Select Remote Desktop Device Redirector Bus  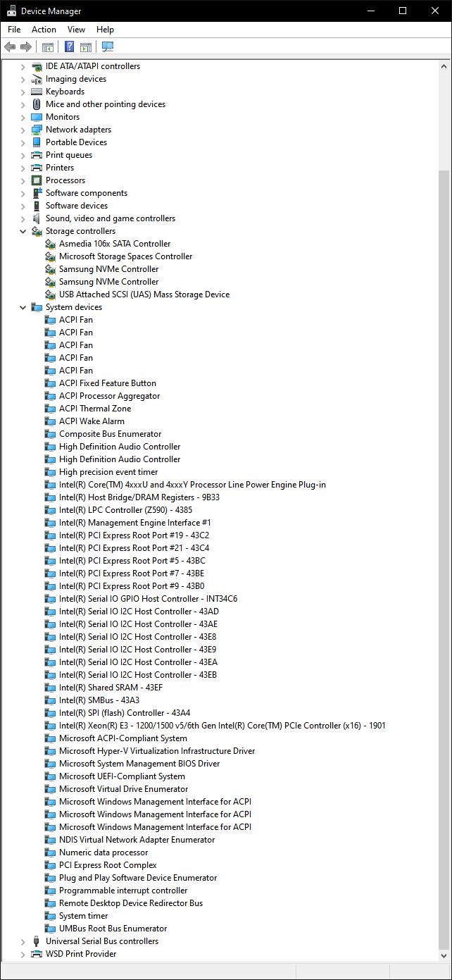pos(131,903)
